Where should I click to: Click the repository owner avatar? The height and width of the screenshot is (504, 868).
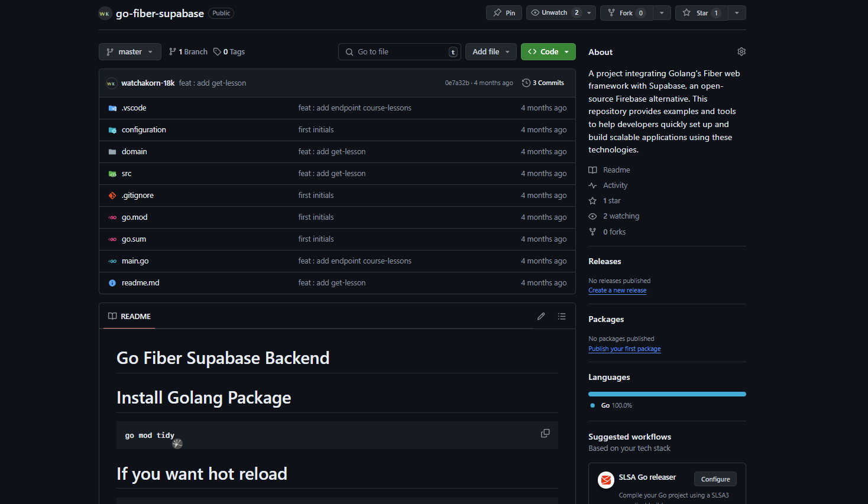click(x=105, y=13)
